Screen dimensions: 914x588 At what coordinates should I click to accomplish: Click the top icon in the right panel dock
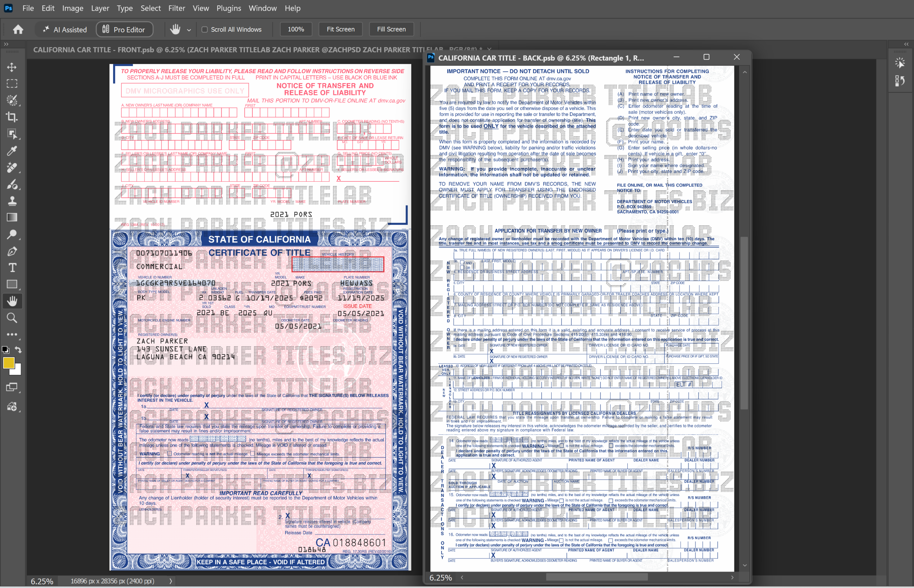(x=900, y=62)
